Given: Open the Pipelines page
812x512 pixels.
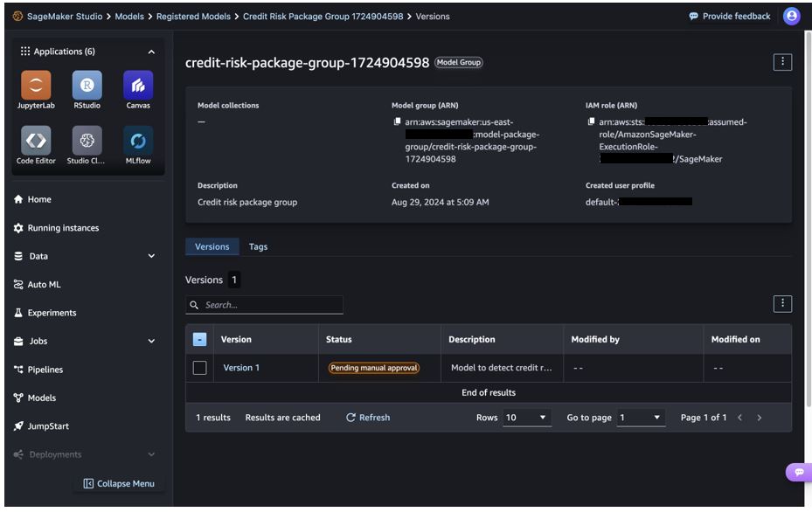Looking at the screenshot, I should pyautogui.click(x=45, y=370).
